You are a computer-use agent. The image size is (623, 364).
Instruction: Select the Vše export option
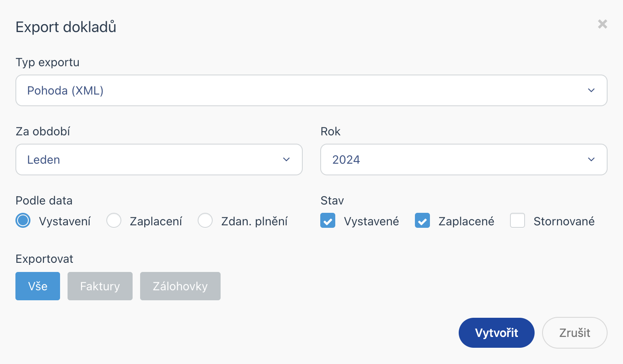(38, 286)
